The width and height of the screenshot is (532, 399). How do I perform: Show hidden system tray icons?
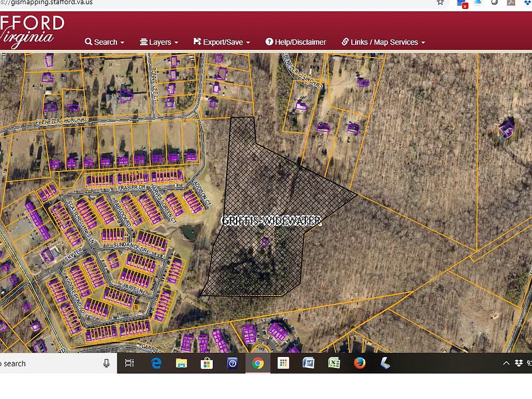point(506,363)
